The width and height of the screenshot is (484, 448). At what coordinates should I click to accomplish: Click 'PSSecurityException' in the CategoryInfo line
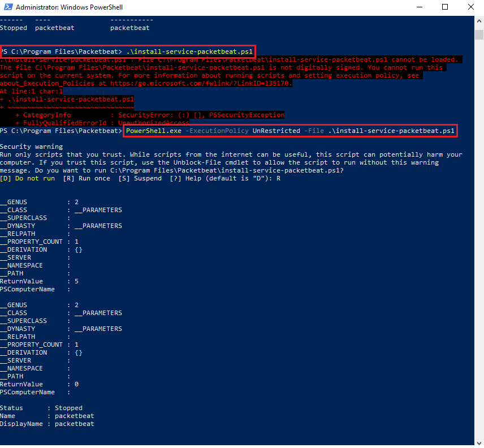coord(247,115)
